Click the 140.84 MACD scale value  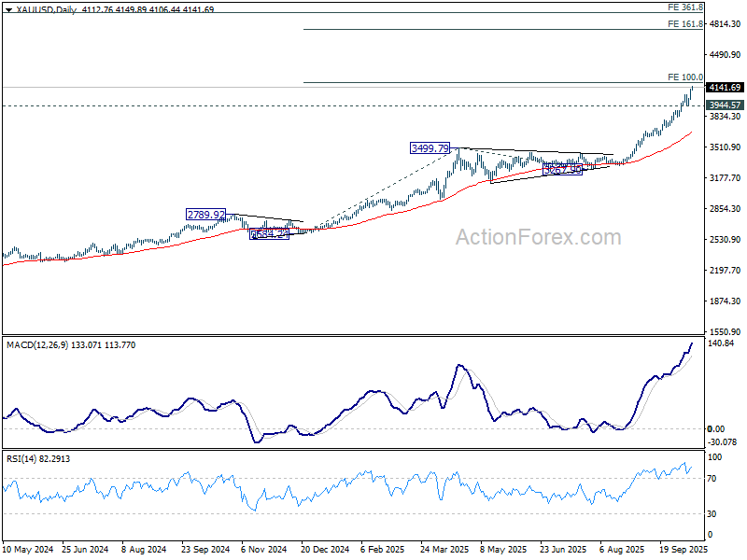coord(722,343)
